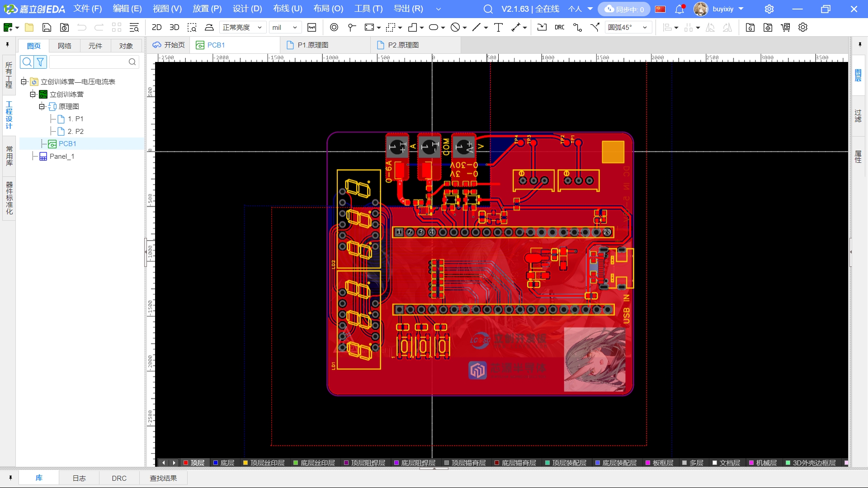Open the global search magnifier in title bar
Image resolution: width=868 pixels, height=488 pixels.
click(x=488, y=9)
